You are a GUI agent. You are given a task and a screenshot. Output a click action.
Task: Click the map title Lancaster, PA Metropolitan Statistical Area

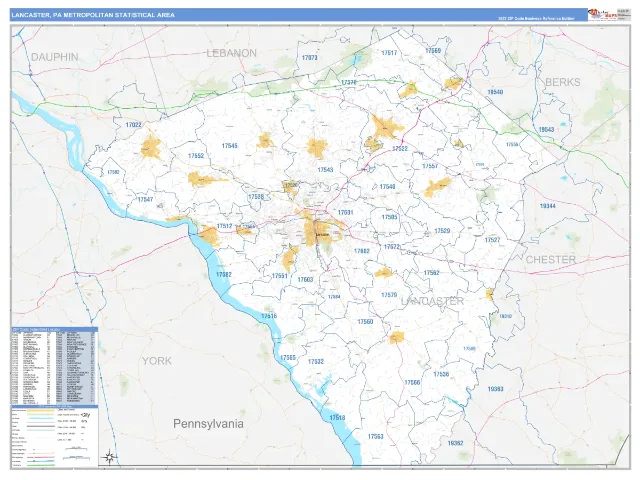click(93, 15)
